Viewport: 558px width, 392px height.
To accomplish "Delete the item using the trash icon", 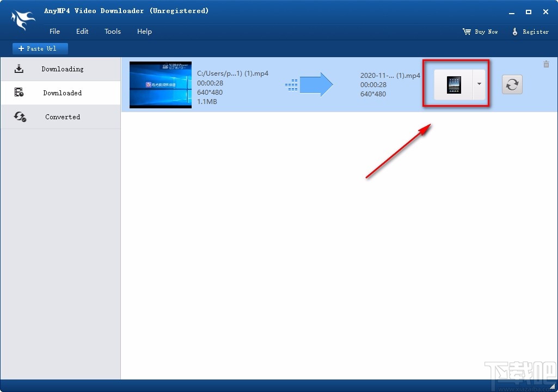I will pos(546,64).
